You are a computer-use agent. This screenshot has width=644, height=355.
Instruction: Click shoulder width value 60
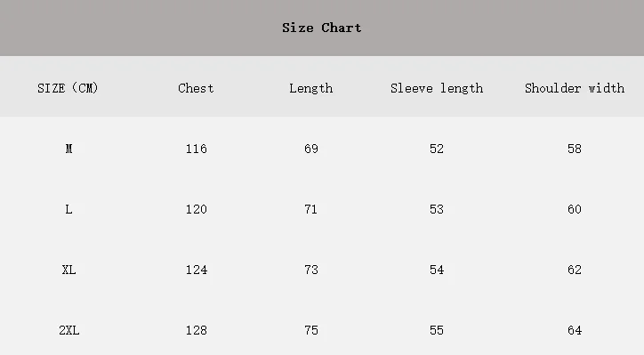tap(575, 210)
